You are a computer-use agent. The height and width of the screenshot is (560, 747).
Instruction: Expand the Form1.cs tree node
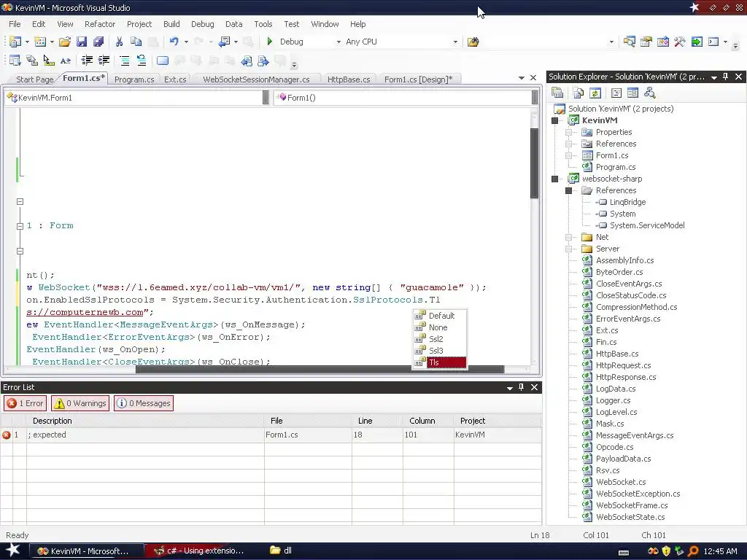pos(568,155)
